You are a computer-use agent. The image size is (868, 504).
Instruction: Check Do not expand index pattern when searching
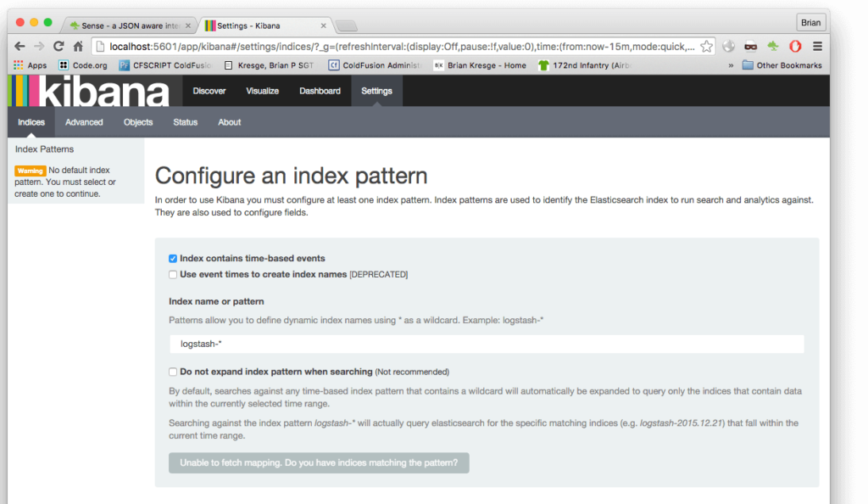[172, 372]
